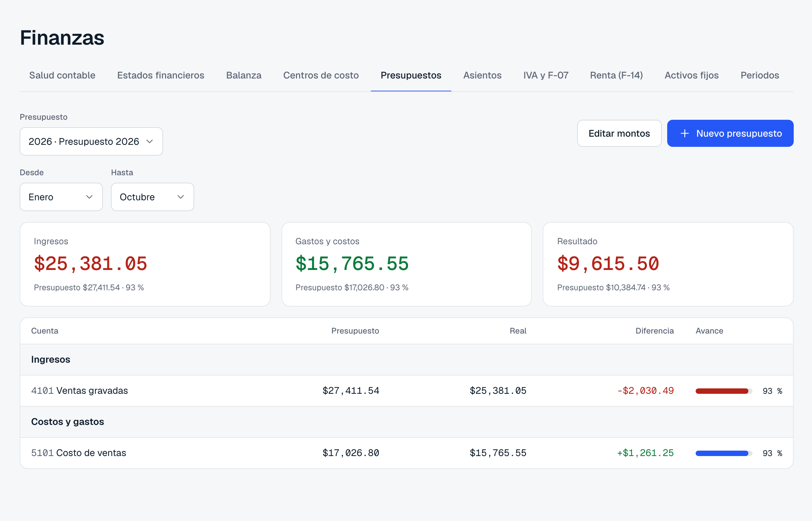Click the Avance column header
The image size is (812, 521).
coord(709,331)
